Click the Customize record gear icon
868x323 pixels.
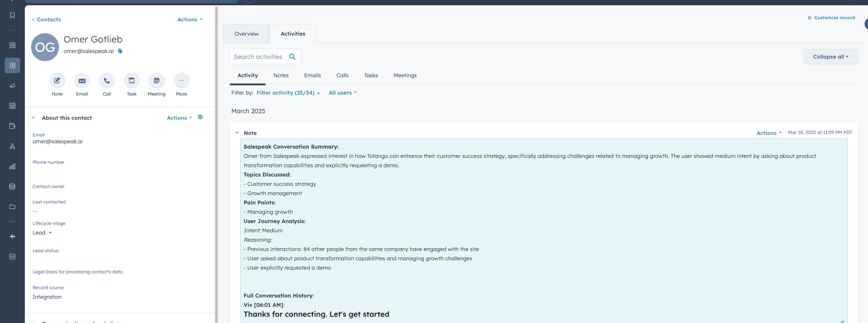(x=809, y=17)
